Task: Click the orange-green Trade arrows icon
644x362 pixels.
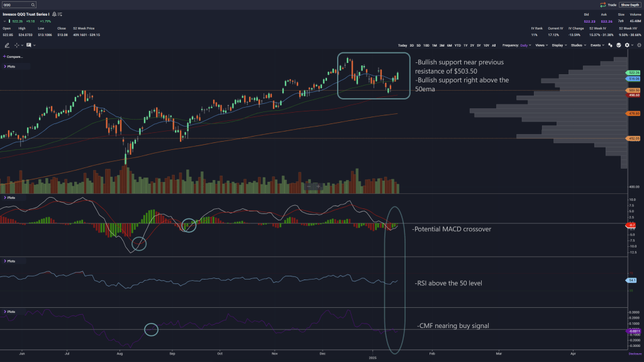Action: (602, 5)
